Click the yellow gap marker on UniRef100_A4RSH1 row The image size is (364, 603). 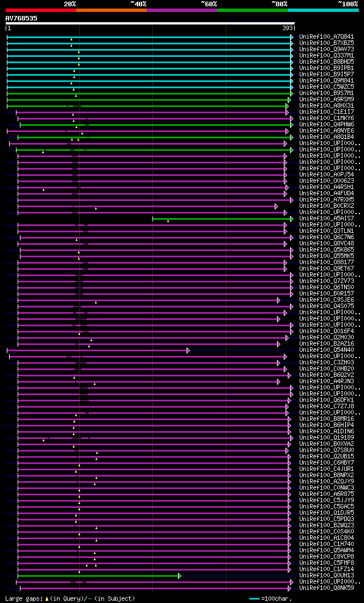coord(43,190)
